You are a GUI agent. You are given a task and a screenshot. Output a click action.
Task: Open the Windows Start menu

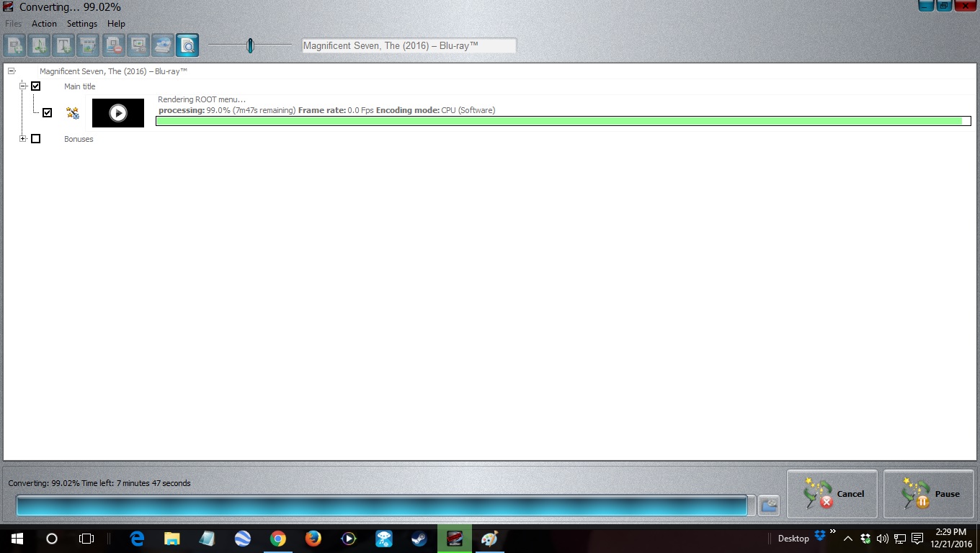click(17, 539)
